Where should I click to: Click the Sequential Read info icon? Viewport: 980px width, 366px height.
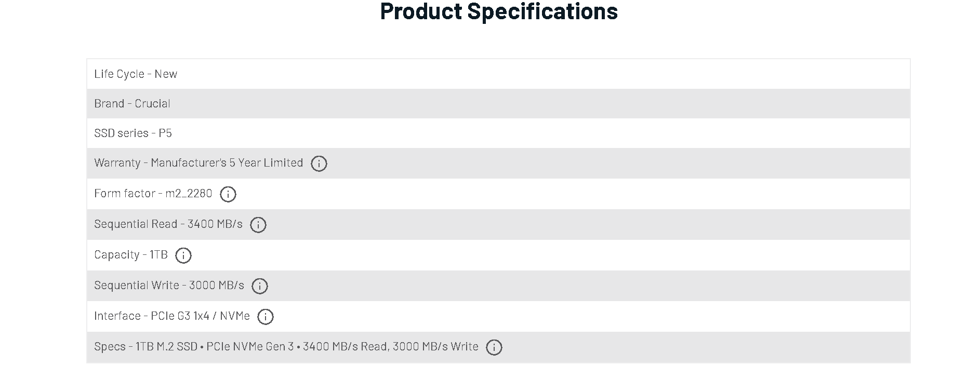pyautogui.click(x=258, y=225)
